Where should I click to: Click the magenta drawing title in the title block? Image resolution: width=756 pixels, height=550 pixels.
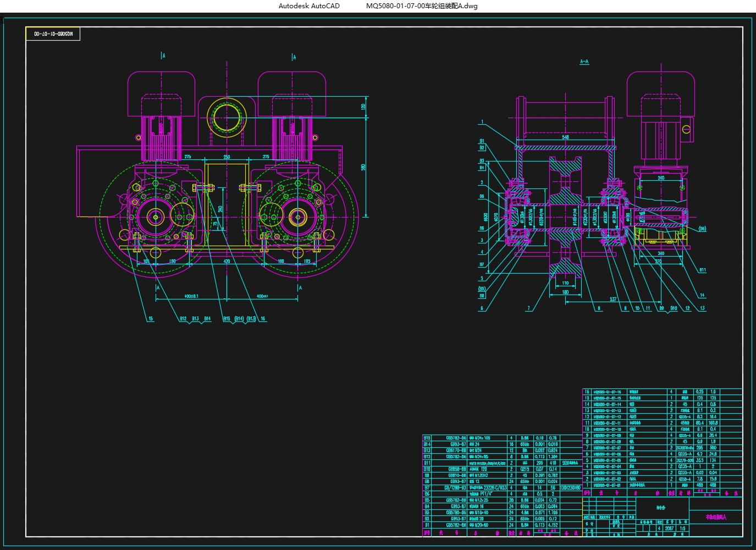point(716,517)
